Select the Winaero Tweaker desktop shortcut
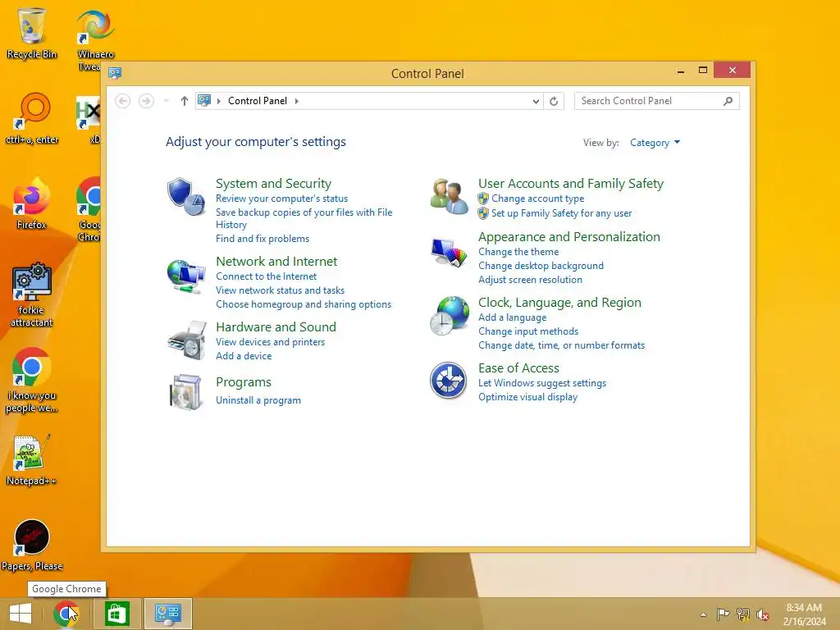Screen dimensions: 840x630 pyautogui.click(x=95, y=40)
